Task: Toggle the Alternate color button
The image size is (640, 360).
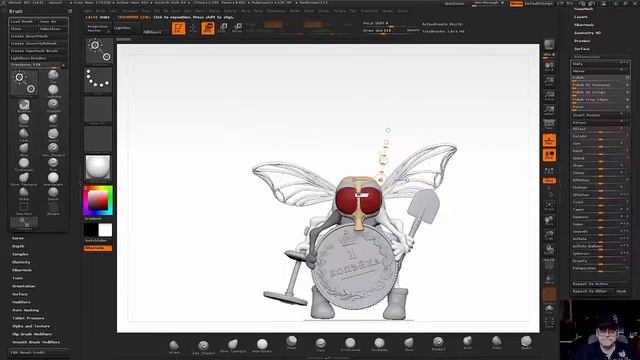Action: click(98, 248)
